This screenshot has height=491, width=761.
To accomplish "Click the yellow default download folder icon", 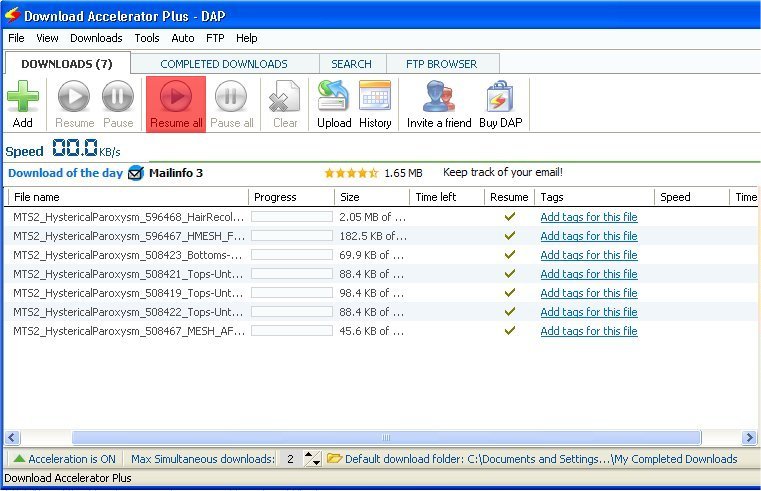I will pos(334,458).
